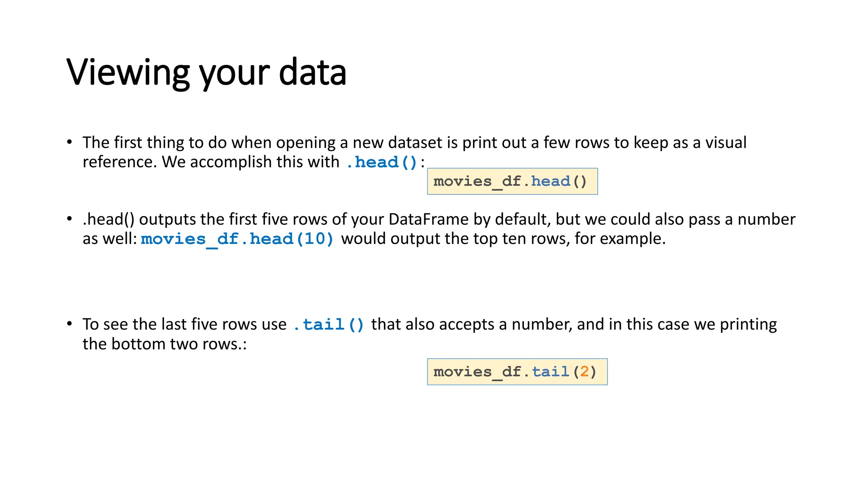Click the blue .tail() inline code
Viewport: 868px width, 488px height.
click(328, 324)
